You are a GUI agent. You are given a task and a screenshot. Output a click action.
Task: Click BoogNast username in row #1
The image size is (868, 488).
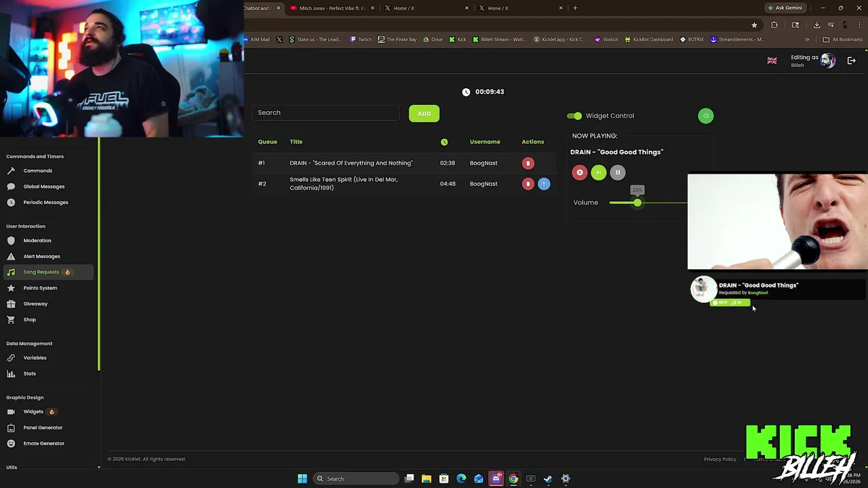[x=484, y=163]
